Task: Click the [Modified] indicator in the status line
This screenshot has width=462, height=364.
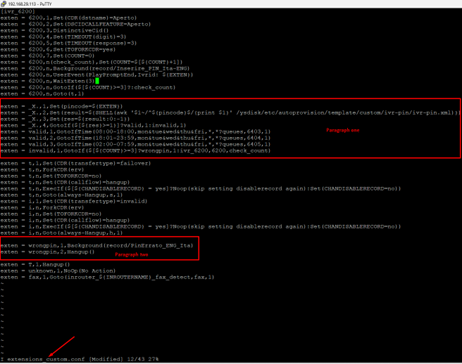Action: click(106, 359)
